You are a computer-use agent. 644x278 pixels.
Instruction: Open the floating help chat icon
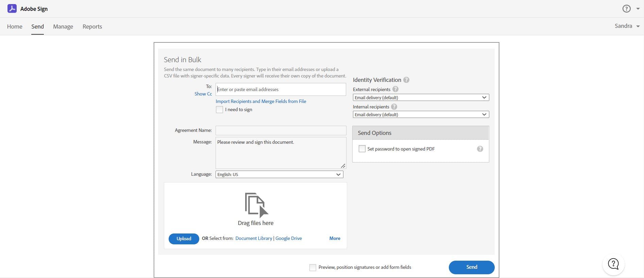613,264
